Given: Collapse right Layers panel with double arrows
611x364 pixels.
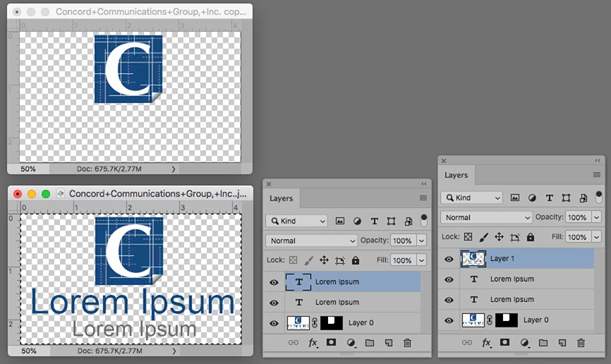Looking at the screenshot, I should 598,160.
